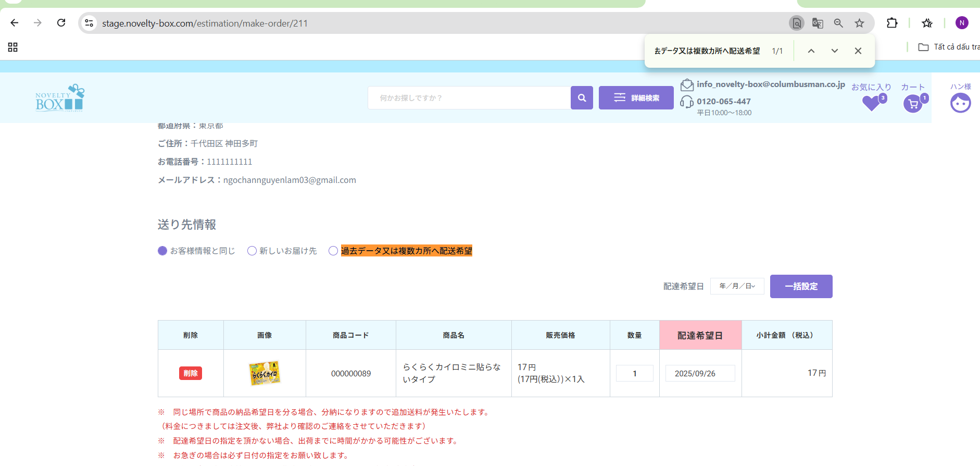The height and width of the screenshot is (466, 980).
Task: Click the Google Translate icon
Action: point(818,23)
